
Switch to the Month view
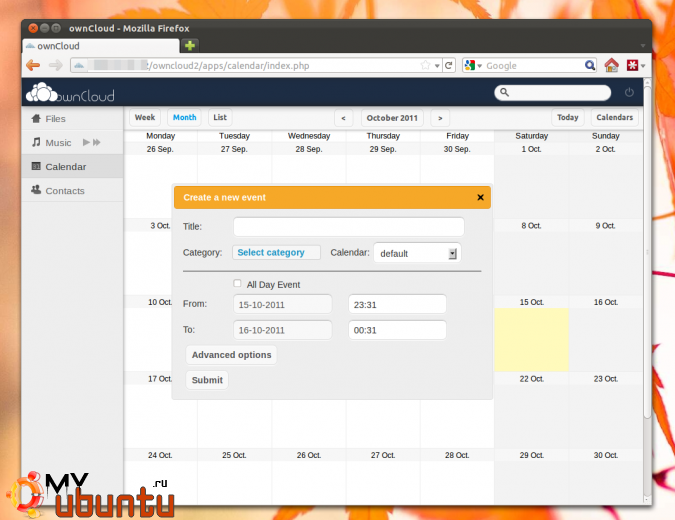184,117
